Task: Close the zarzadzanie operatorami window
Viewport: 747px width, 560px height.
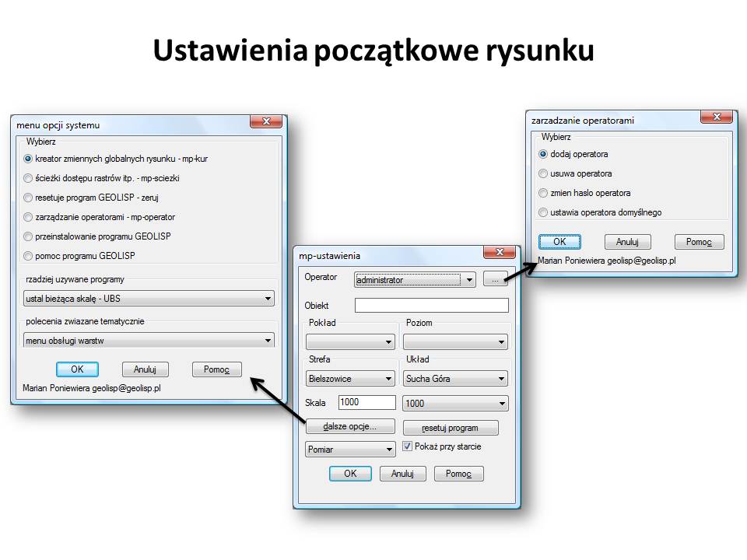Action: (717, 117)
